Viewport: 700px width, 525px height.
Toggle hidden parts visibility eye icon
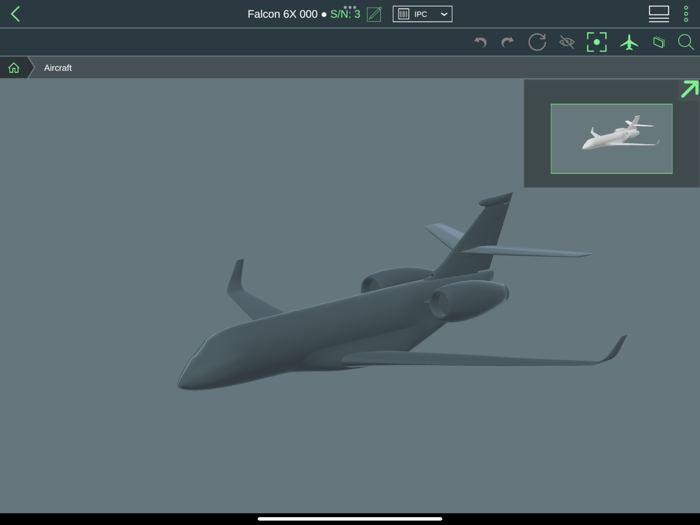pos(567,42)
